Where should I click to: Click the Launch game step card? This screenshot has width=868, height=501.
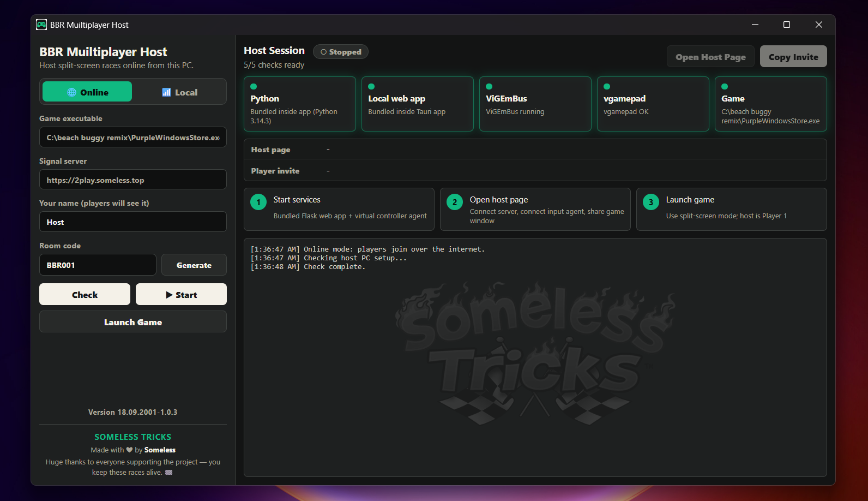click(x=732, y=209)
